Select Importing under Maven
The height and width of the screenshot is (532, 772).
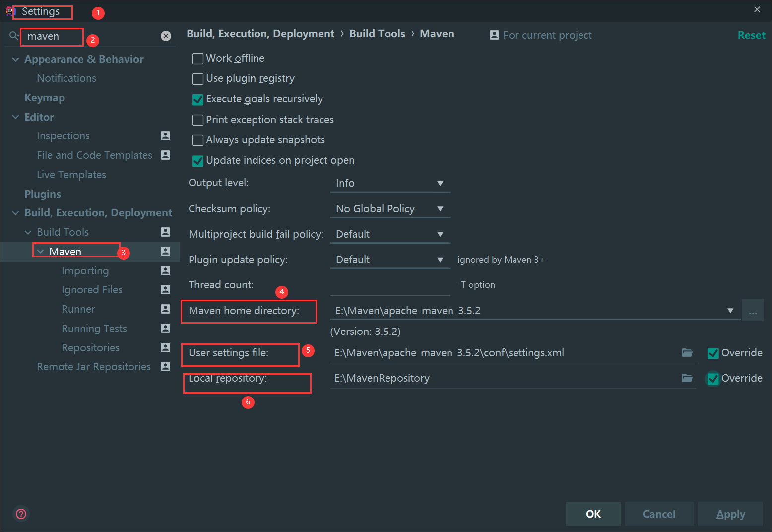coord(85,271)
